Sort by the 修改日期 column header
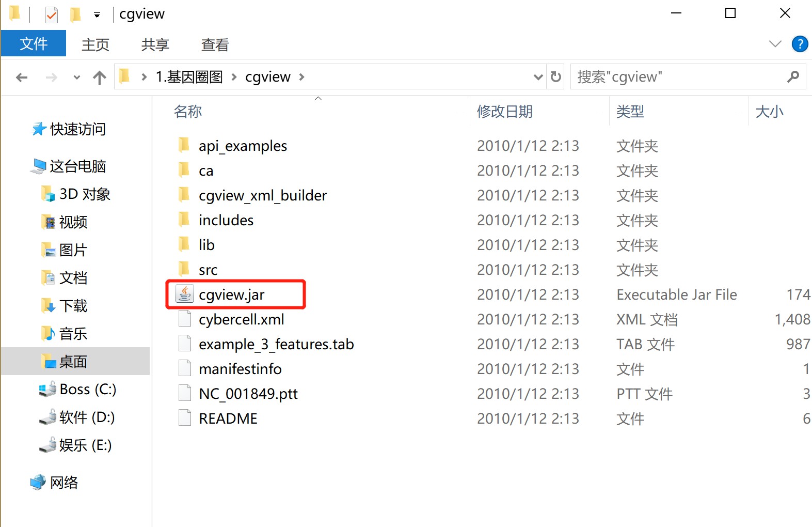The image size is (812, 527). click(504, 111)
